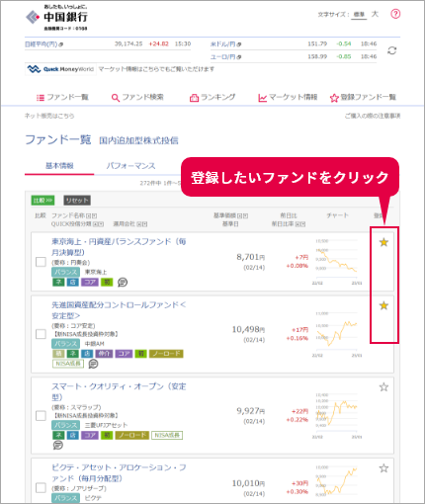
Task: Click the Nikkei value 39,174.25
Action: click(x=128, y=43)
